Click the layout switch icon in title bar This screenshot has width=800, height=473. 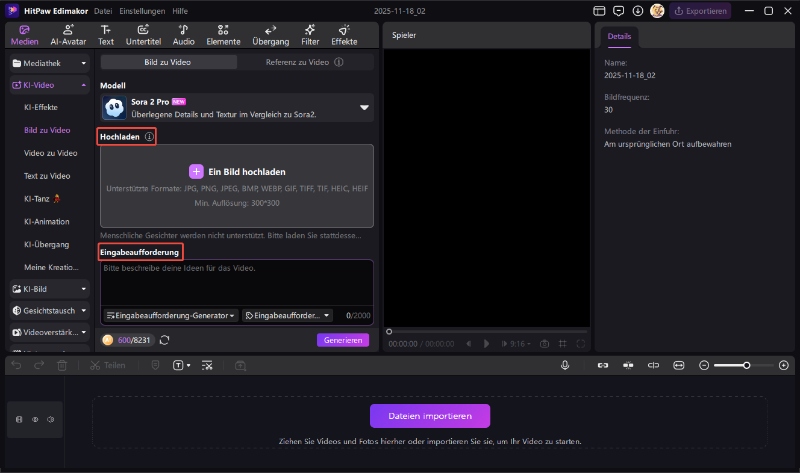coord(599,11)
